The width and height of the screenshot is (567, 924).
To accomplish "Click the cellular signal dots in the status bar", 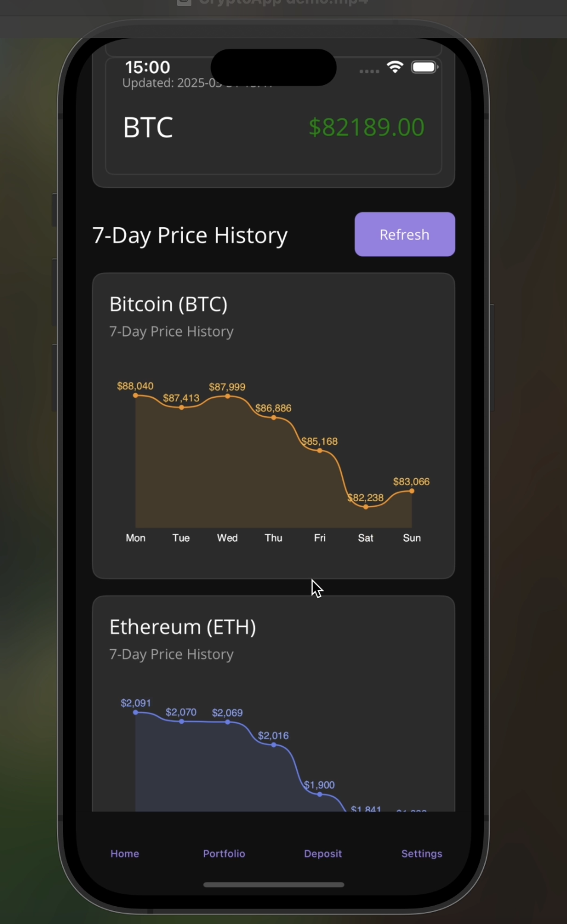I will coord(368,71).
